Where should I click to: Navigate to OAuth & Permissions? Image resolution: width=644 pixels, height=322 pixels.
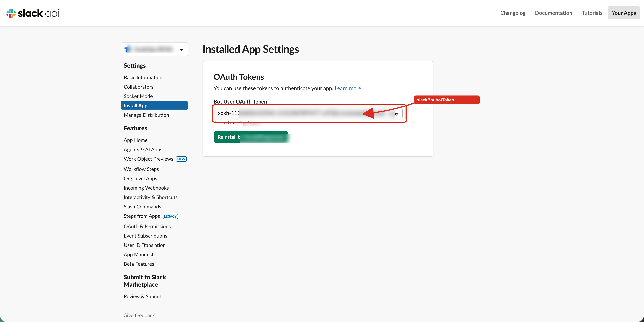(147, 226)
